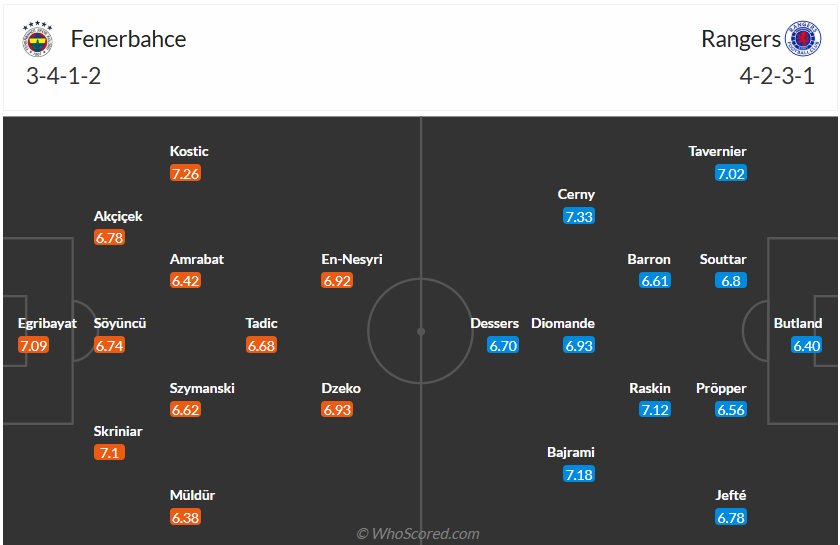Click Butland's 6.40 rating badge

point(806,345)
